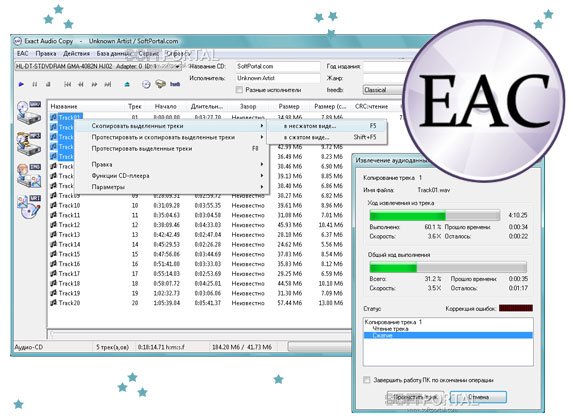Click the blue Play button in the toolbar

21,84
